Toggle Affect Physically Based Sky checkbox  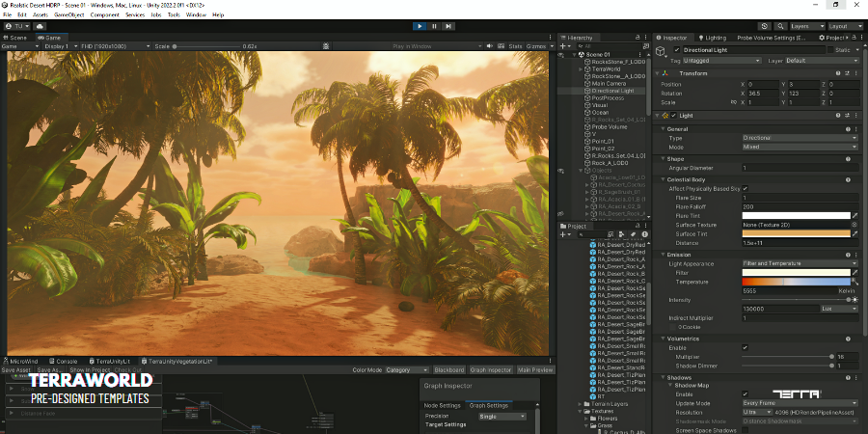tap(746, 189)
